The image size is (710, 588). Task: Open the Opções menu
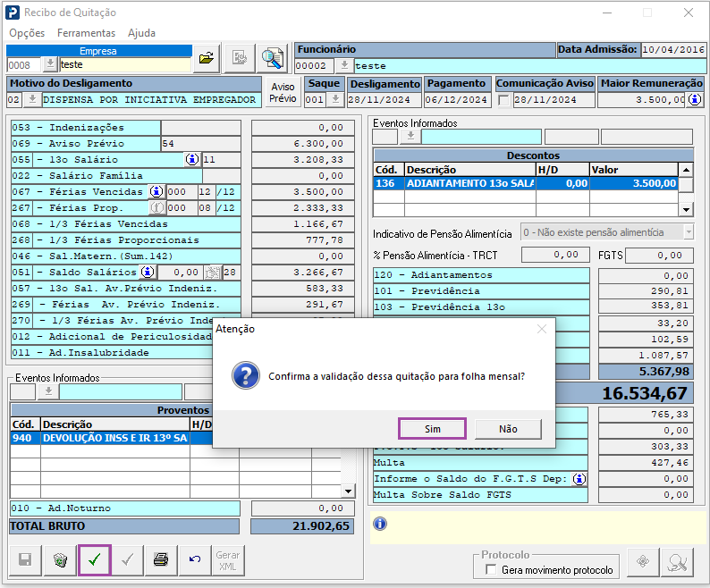click(x=27, y=33)
